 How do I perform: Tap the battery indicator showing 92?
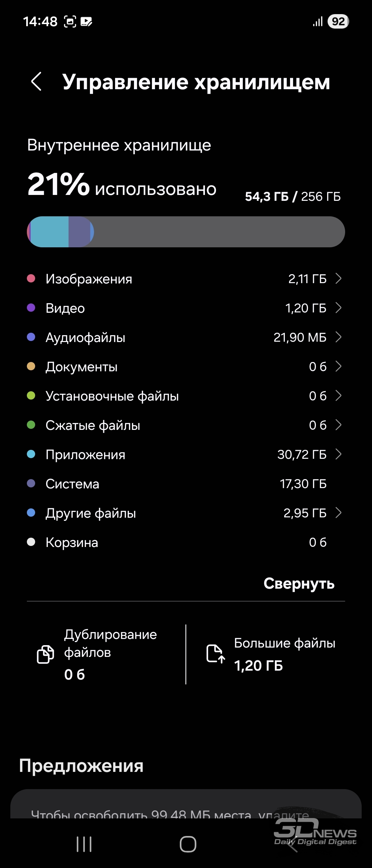tap(338, 21)
